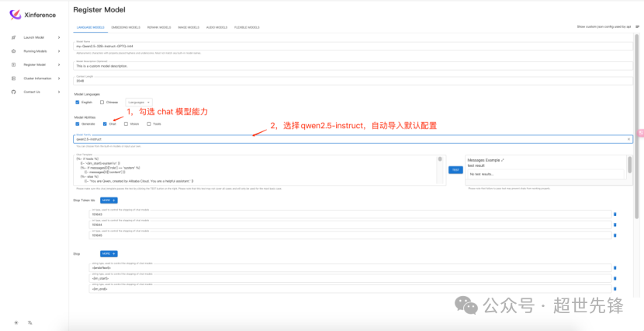Click MORE + next to Stop Token Ids
The height and width of the screenshot is (331, 644).
pos(109,200)
